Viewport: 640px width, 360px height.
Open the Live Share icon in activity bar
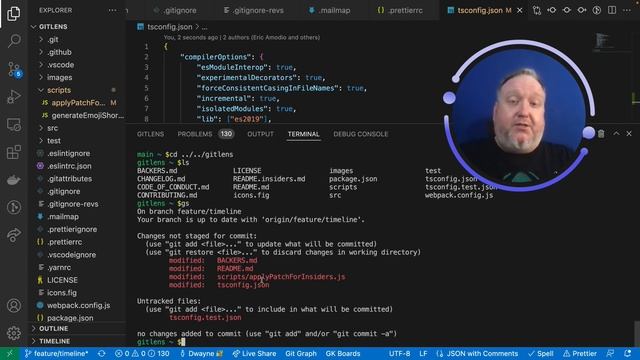coord(14,235)
